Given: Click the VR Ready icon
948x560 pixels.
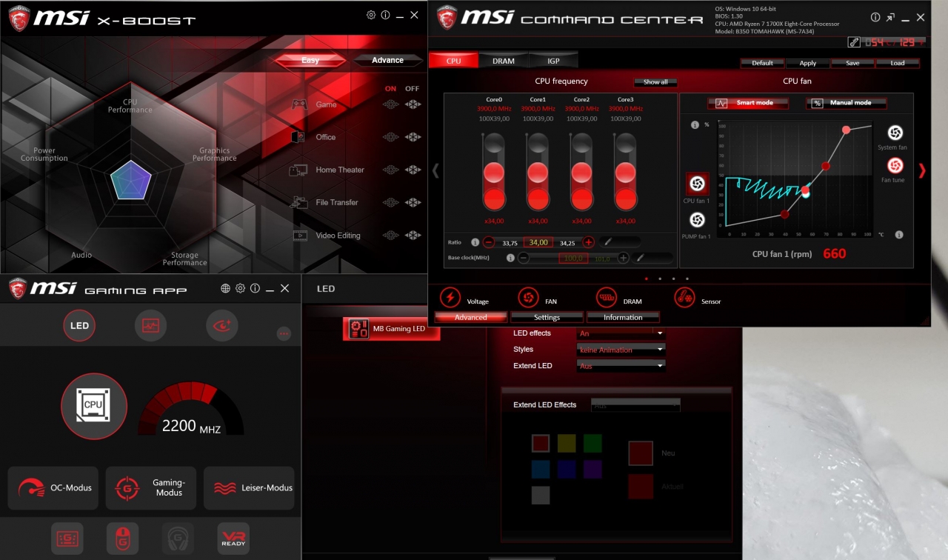Looking at the screenshot, I should (233, 539).
